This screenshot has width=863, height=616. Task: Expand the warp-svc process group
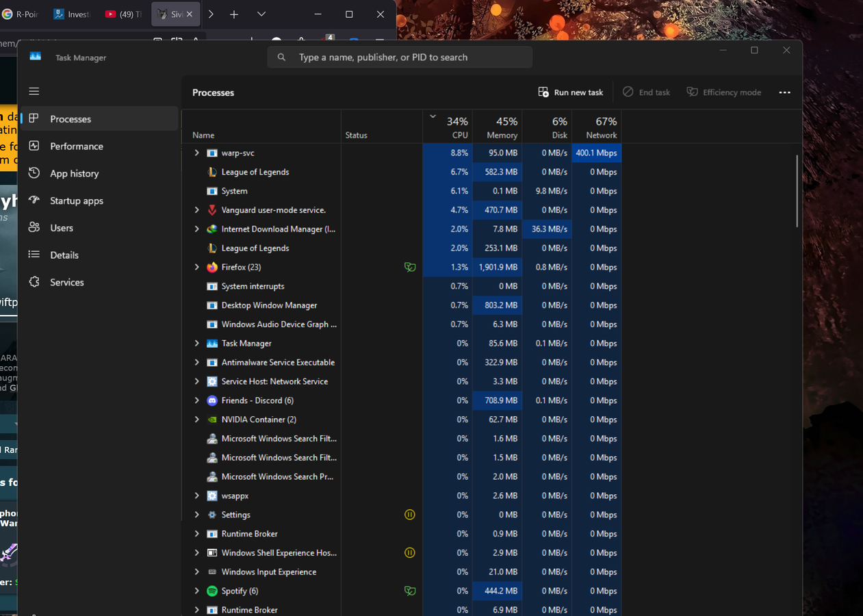click(197, 153)
